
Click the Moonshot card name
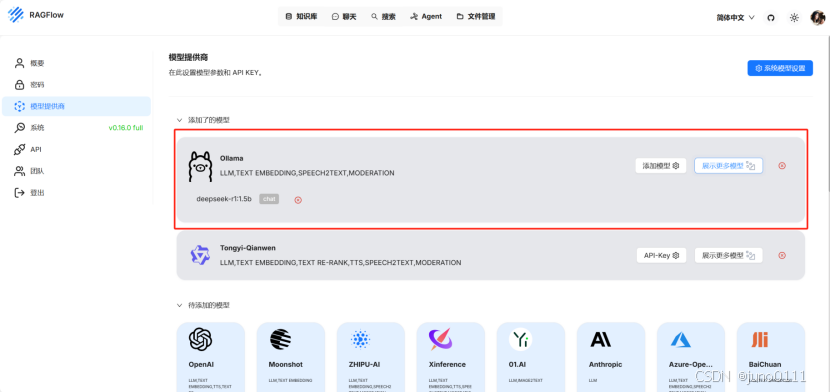286,364
